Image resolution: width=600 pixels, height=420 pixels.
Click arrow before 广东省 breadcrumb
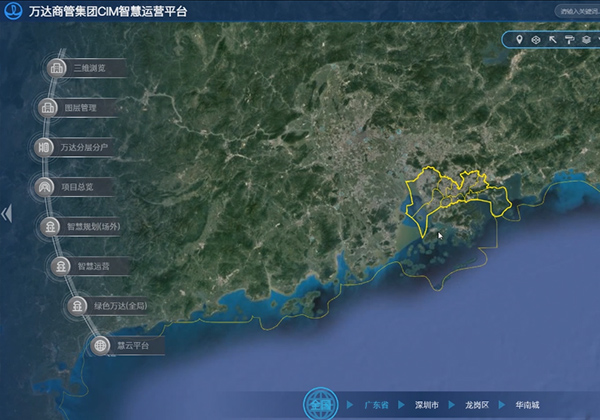click(x=350, y=405)
